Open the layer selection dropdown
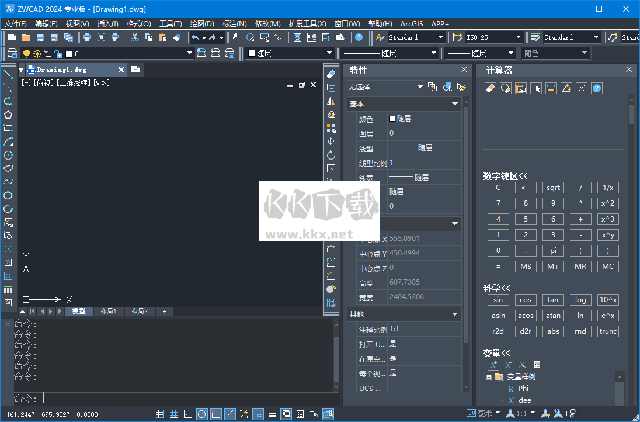The width and height of the screenshot is (640, 422). [189, 53]
